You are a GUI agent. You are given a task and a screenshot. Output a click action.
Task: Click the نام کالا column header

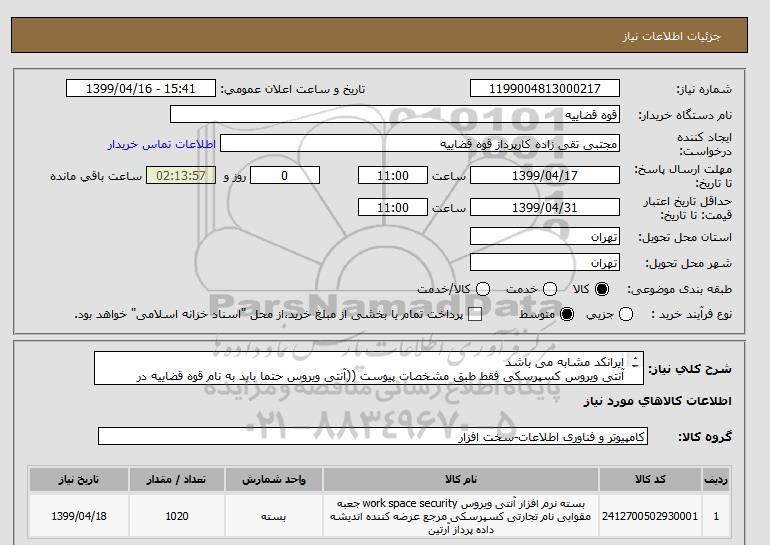click(461, 479)
